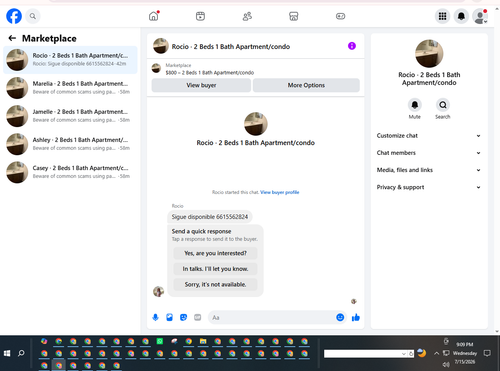Select the Marelia conversation in list

tap(70, 88)
